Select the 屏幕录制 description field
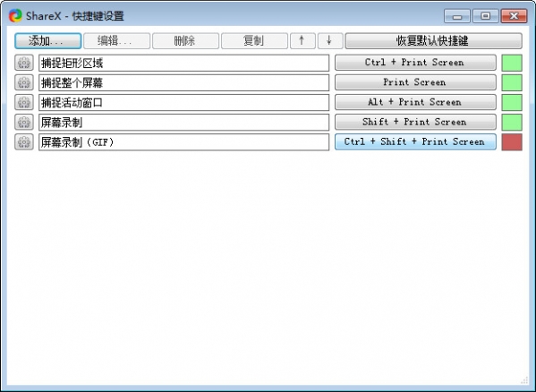 (184, 123)
